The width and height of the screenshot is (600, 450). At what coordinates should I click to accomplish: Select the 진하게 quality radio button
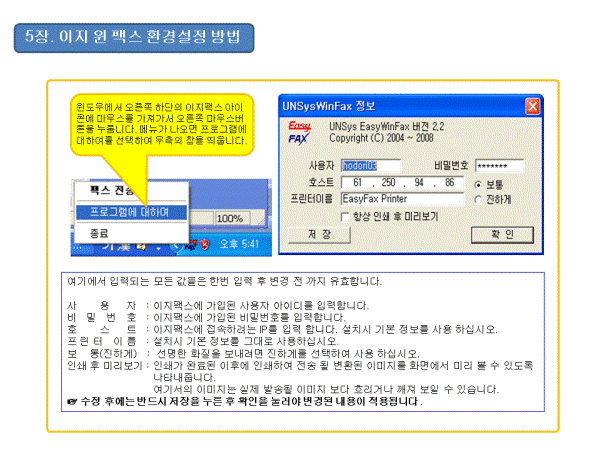[478, 200]
